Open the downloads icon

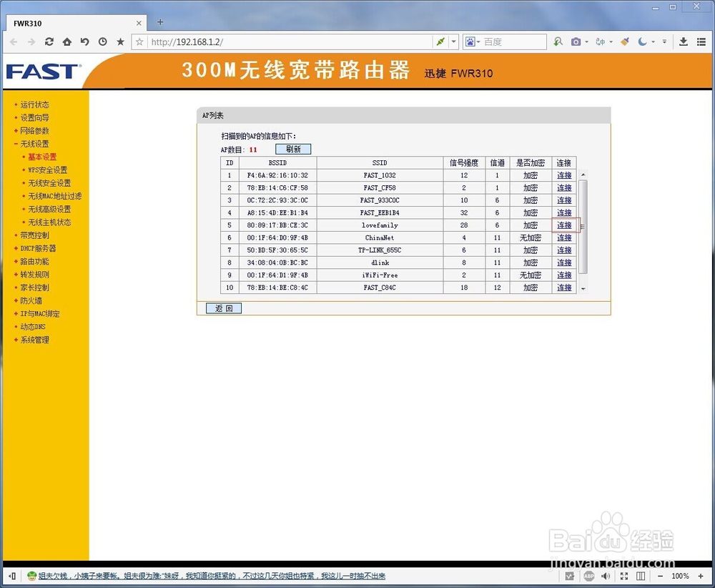pyautogui.click(x=683, y=42)
